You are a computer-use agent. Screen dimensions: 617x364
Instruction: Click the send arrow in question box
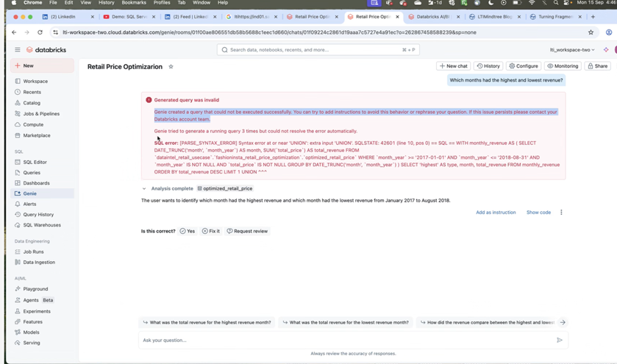pos(559,340)
